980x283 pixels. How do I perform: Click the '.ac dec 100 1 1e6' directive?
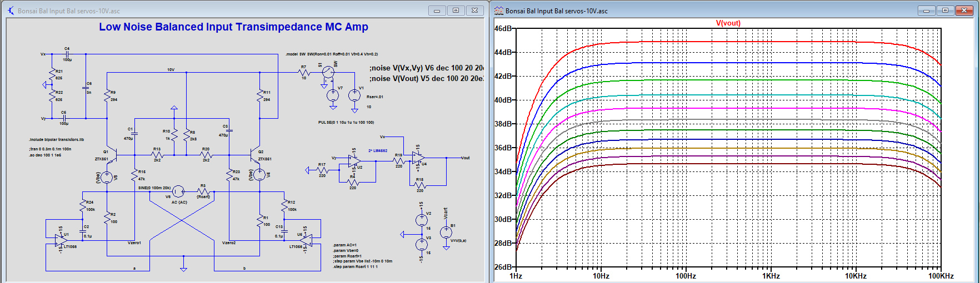(x=45, y=155)
